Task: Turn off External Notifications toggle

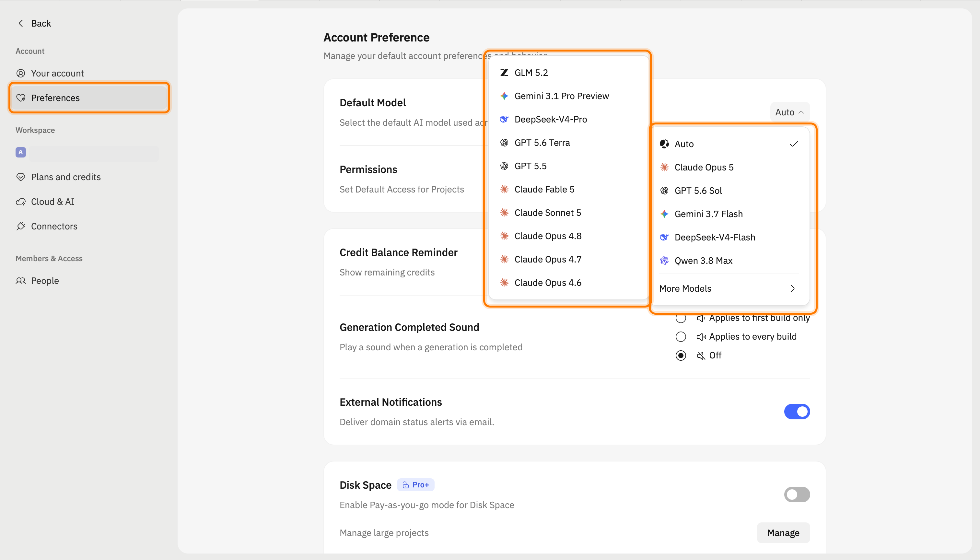Action: pyautogui.click(x=797, y=412)
